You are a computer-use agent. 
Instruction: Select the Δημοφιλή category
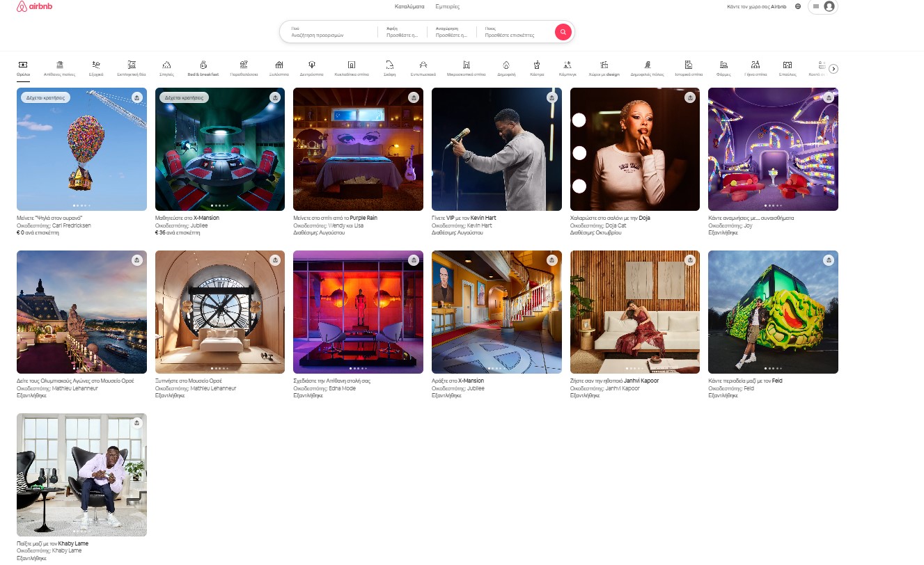point(506,67)
